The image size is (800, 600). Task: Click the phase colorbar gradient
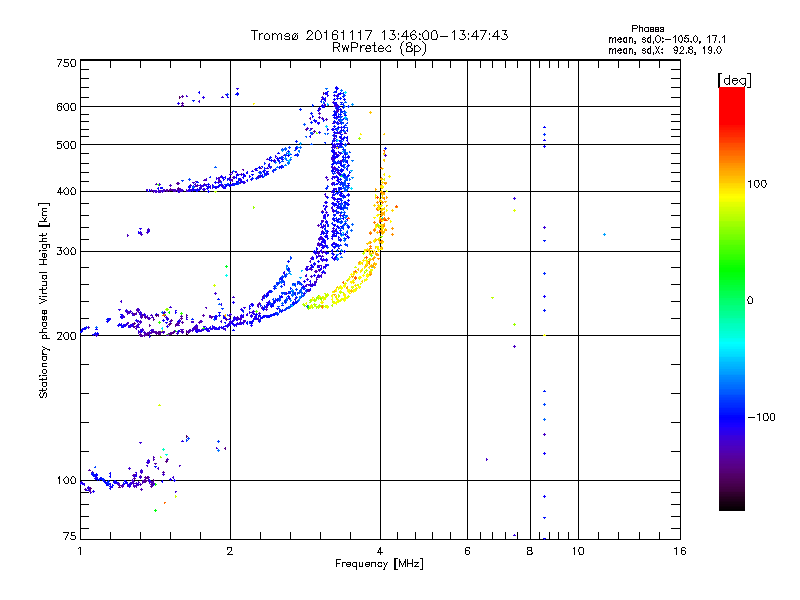point(732,298)
